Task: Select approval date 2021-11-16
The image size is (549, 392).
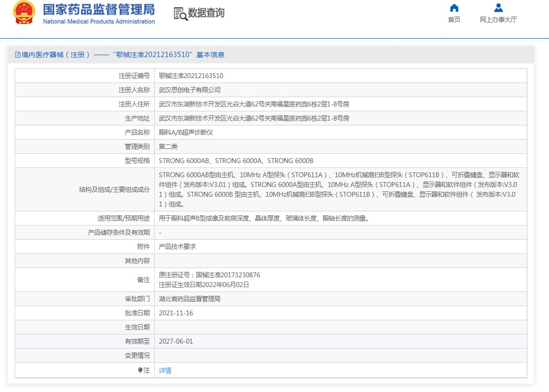Action: (176, 313)
